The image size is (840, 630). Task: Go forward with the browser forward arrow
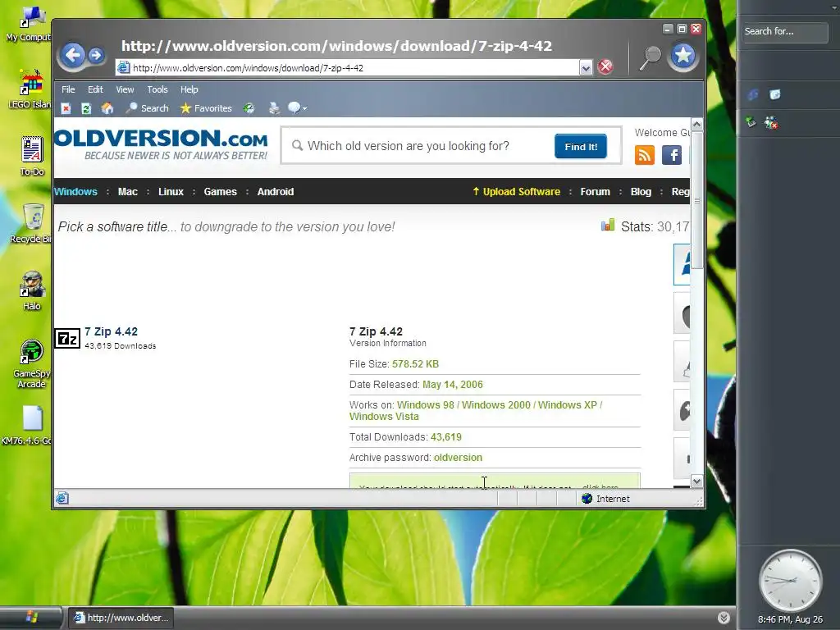coord(96,55)
